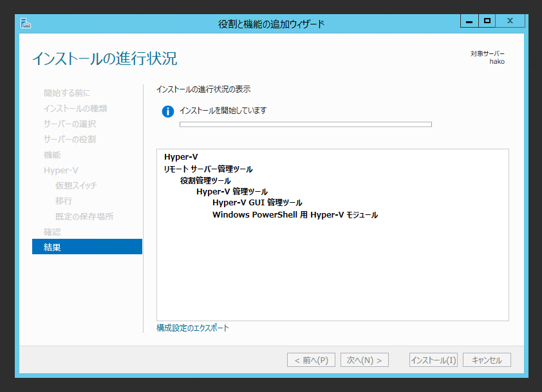
Task: Select the 機能 step in sidebar
Action: tap(52, 154)
